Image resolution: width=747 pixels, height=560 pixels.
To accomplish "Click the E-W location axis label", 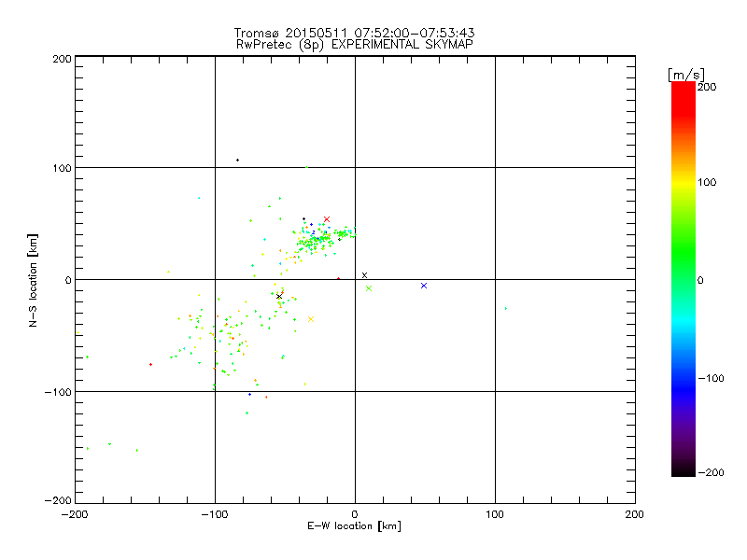I will [x=355, y=526].
